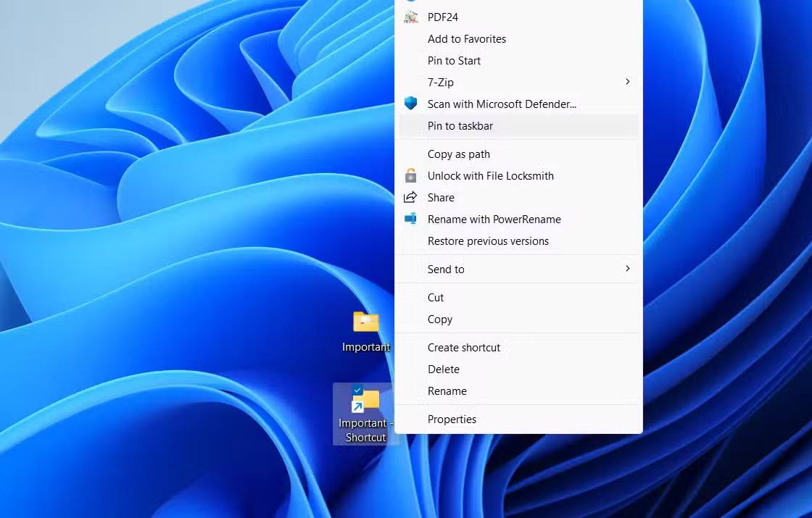Select Rename with PowerRename
This screenshot has height=518, width=812.
coord(494,219)
